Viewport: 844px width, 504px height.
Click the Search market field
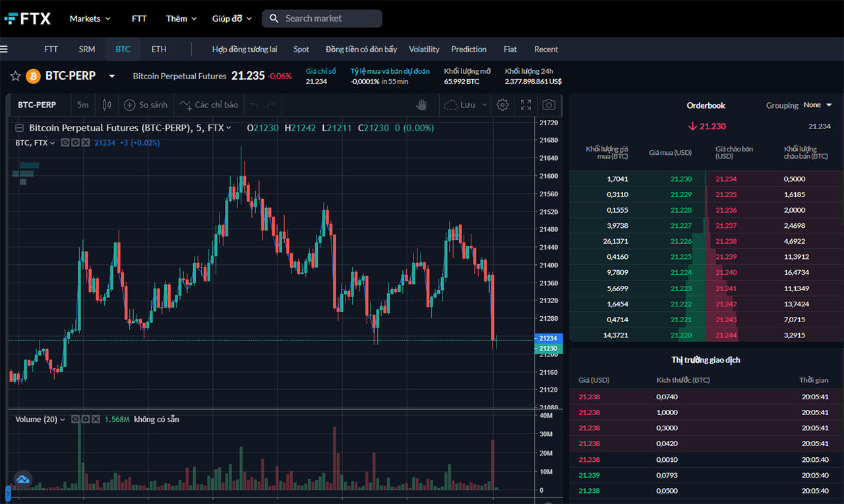322,18
